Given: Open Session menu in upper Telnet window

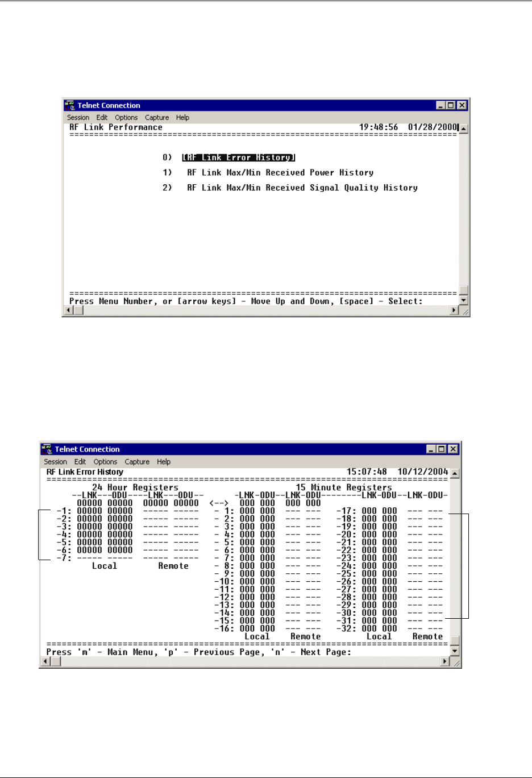Looking at the screenshot, I should (x=78, y=118).
